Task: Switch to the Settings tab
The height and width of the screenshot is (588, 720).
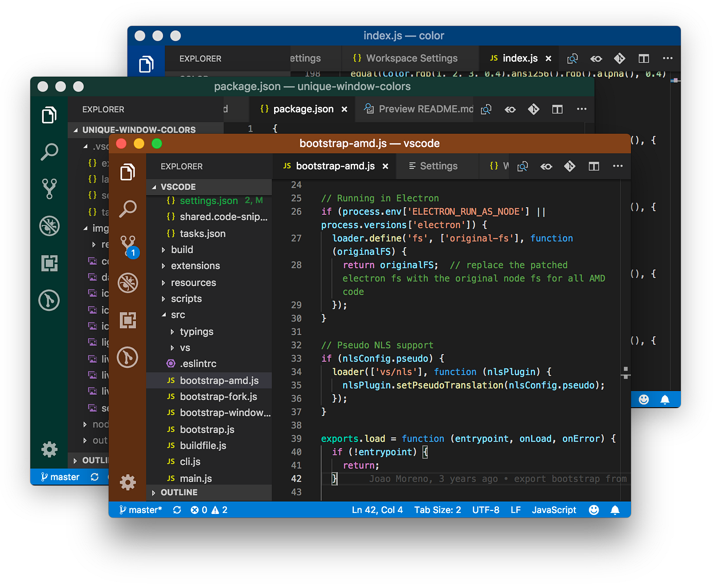Action: (x=433, y=166)
